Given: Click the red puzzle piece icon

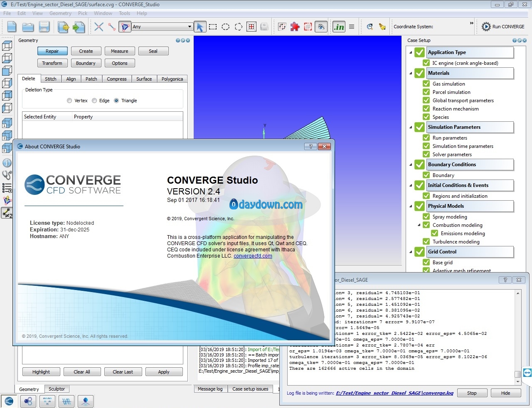Looking at the screenshot, I should point(295,27).
